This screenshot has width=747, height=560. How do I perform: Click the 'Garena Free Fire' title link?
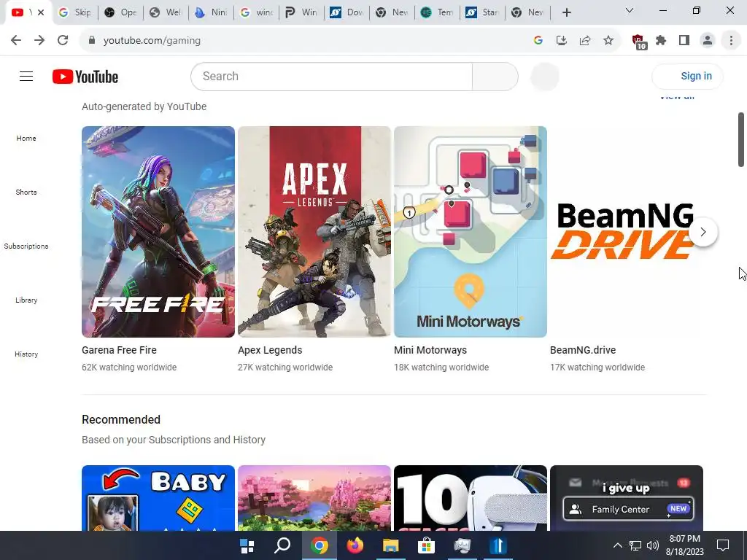(x=119, y=350)
